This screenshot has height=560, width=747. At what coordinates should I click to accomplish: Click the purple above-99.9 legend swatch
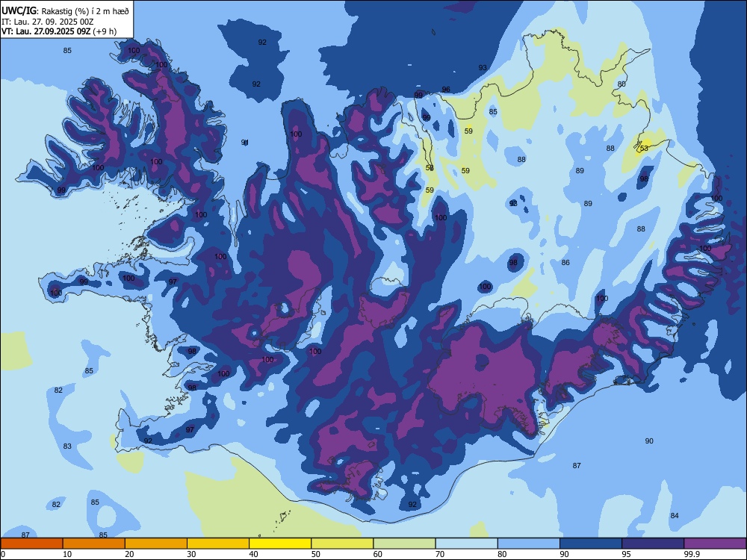pyautogui.click(x=715, y=544)
